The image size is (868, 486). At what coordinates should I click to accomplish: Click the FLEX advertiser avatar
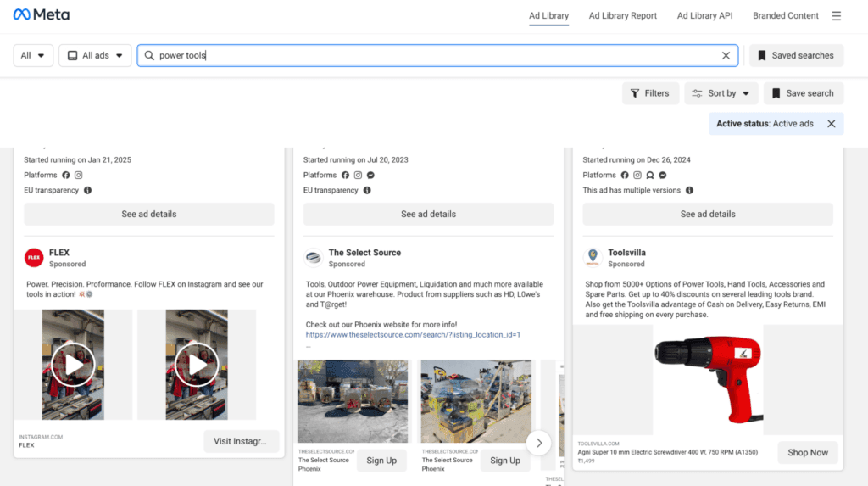tap(34, 258)
